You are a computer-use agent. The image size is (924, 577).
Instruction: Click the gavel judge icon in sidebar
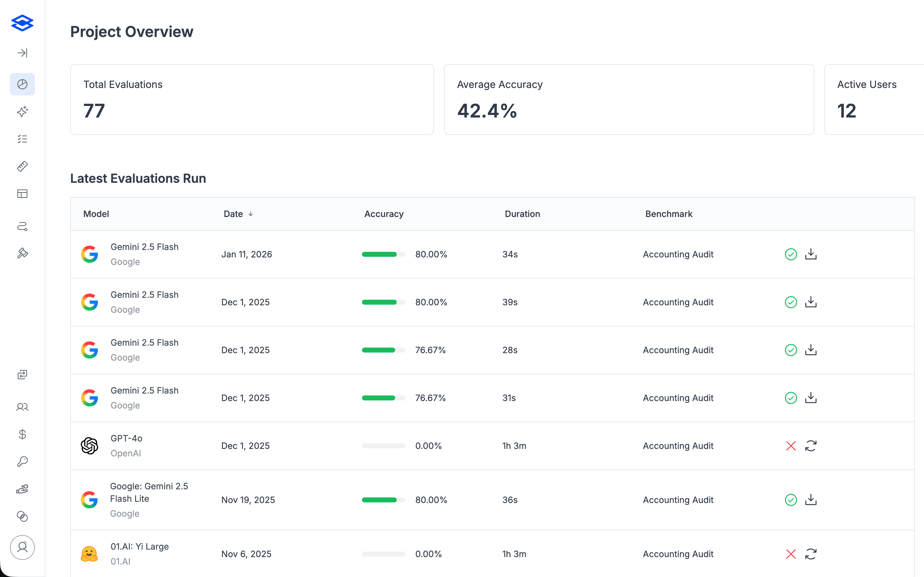22,253
